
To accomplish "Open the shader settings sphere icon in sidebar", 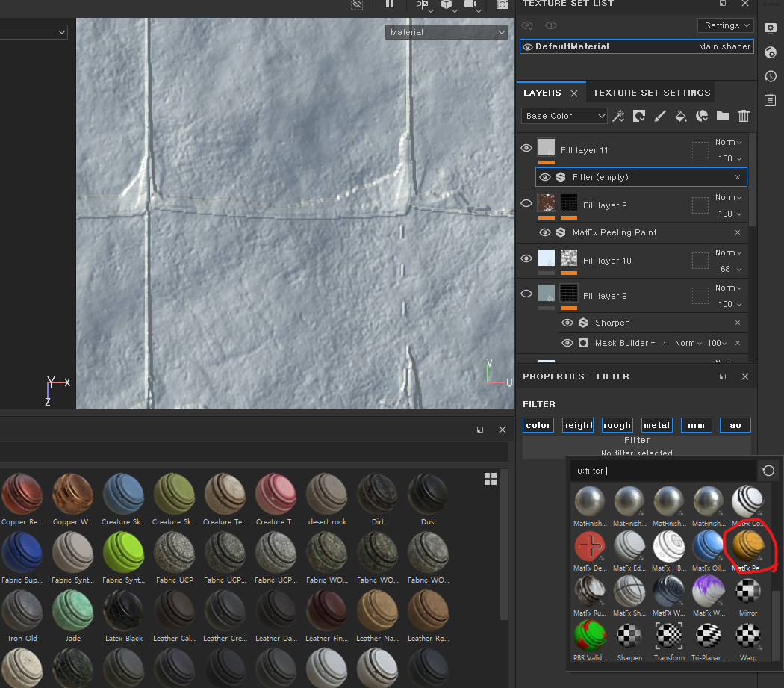I will tap(771, 52).
